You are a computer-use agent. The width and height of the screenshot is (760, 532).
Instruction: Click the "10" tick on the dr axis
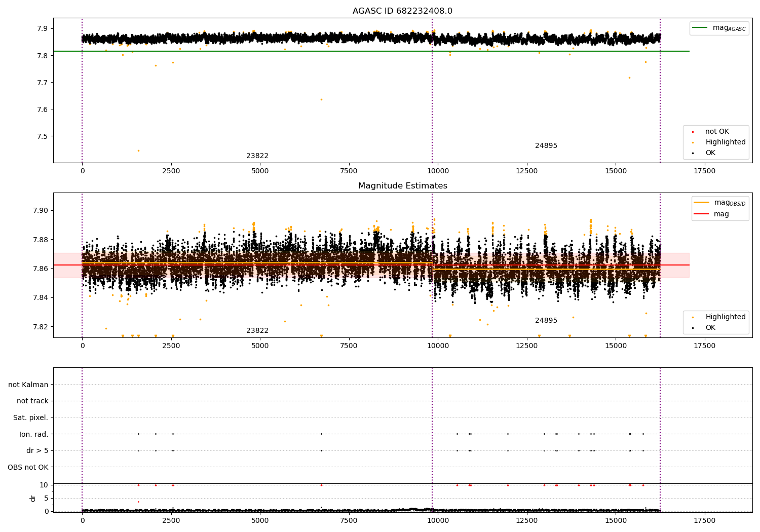pyautogui.click(x=44, y=485)
